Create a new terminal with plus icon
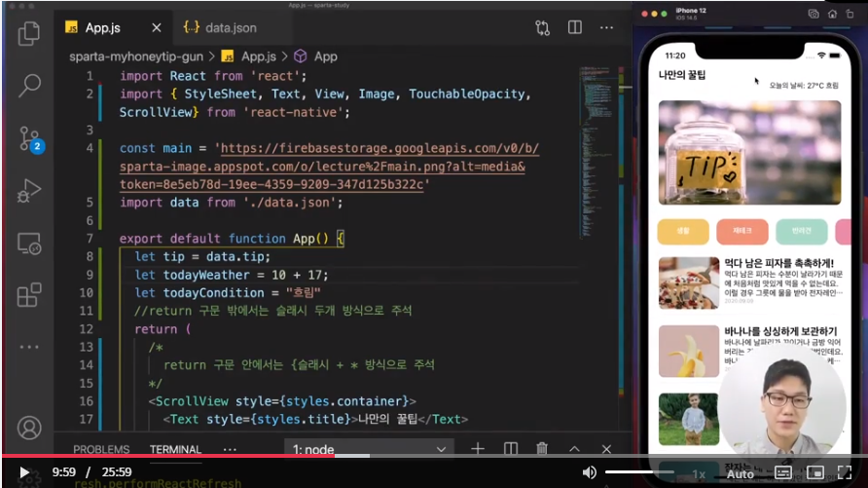 click(477, 449)
